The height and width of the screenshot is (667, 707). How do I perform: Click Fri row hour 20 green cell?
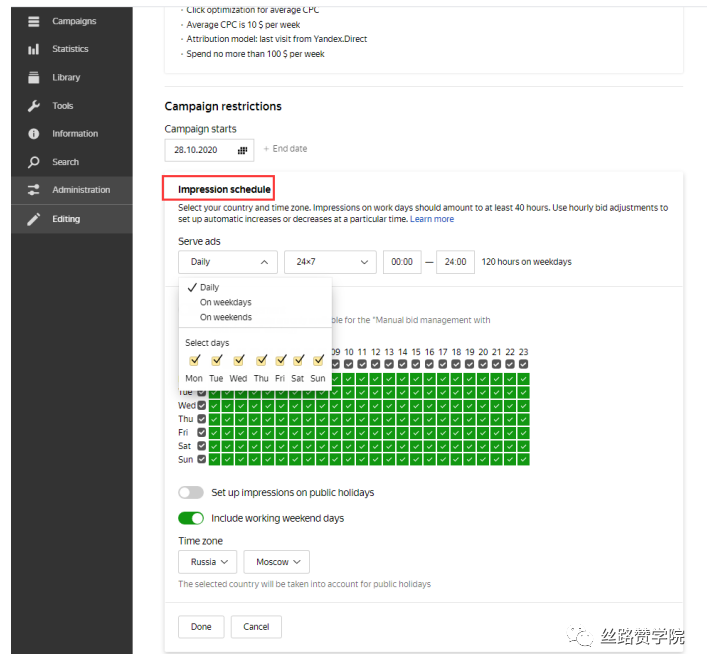pos(483,432)
